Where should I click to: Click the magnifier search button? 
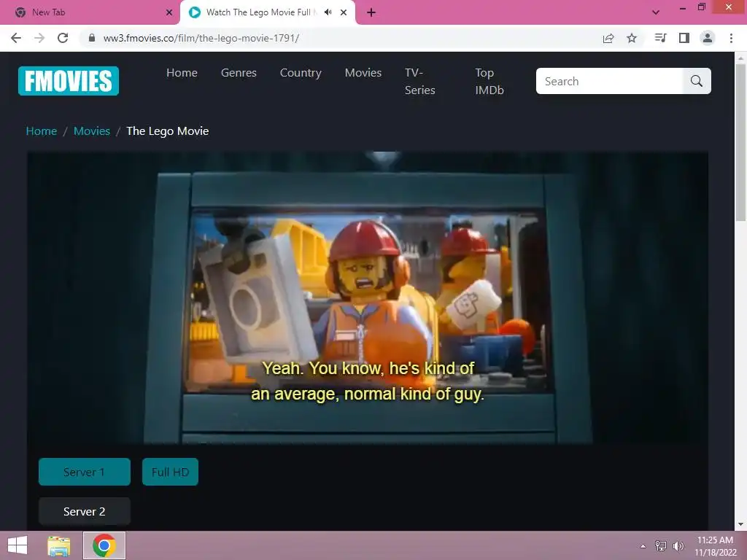point(697,81)
